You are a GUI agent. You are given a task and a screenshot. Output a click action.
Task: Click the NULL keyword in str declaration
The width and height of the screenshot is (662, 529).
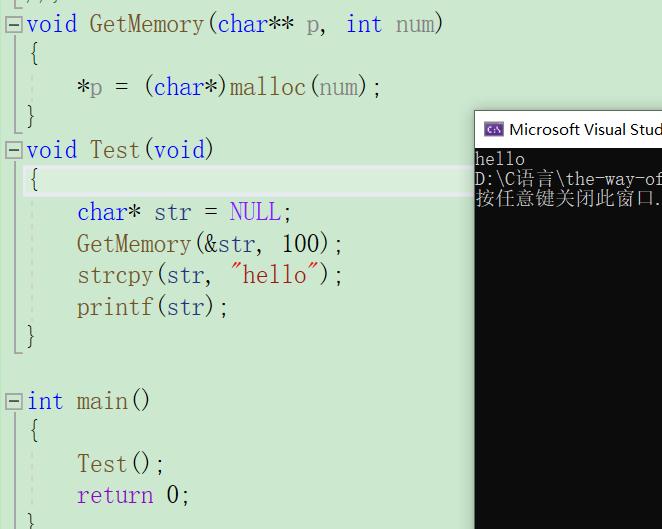click(x=255, y=212)
